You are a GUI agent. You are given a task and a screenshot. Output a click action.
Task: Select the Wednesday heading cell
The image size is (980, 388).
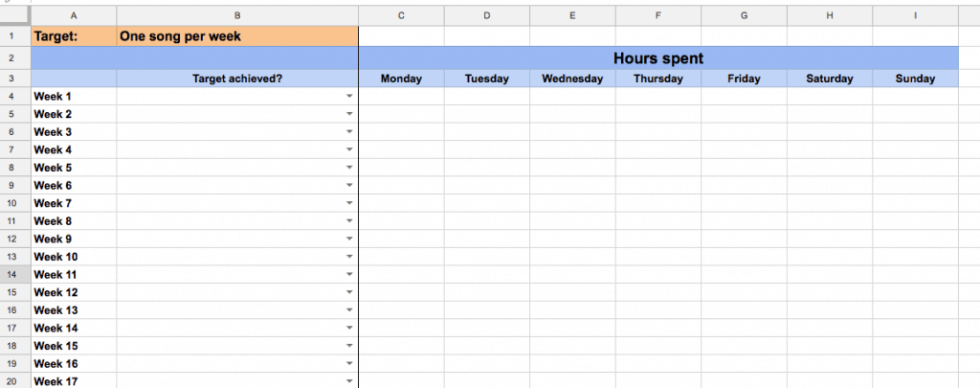pos(572,79)
